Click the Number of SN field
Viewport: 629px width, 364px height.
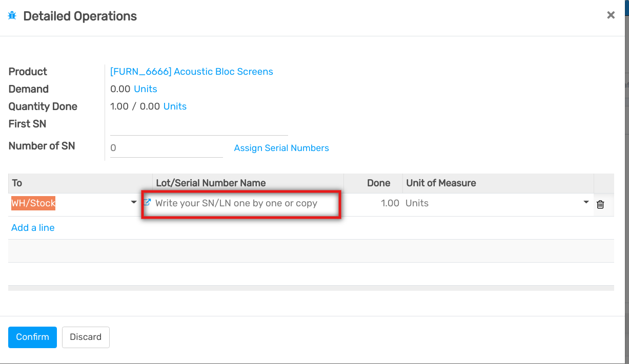tap(166, 148)
